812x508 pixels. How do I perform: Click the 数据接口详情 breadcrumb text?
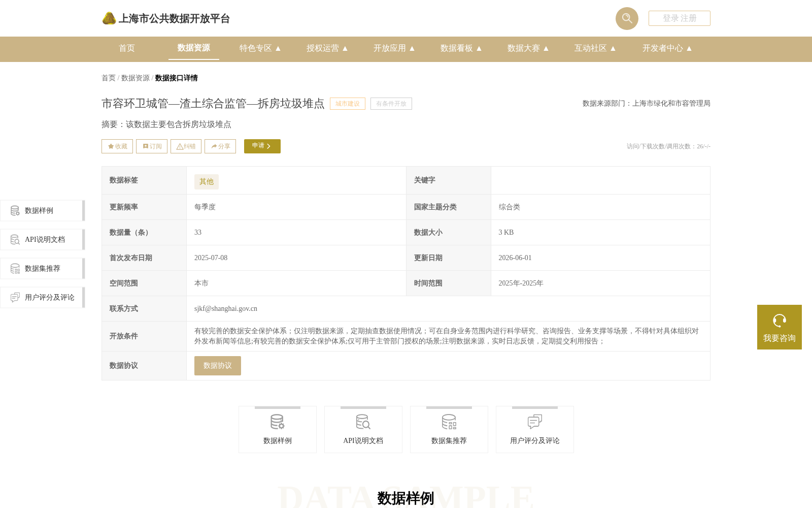[x=177, y=78]
